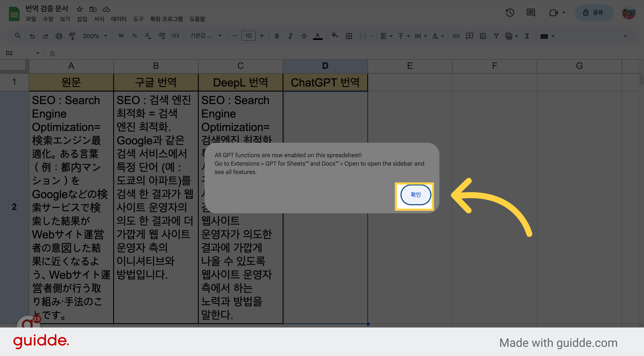Open the fill color picker

(x=335, y=35)
